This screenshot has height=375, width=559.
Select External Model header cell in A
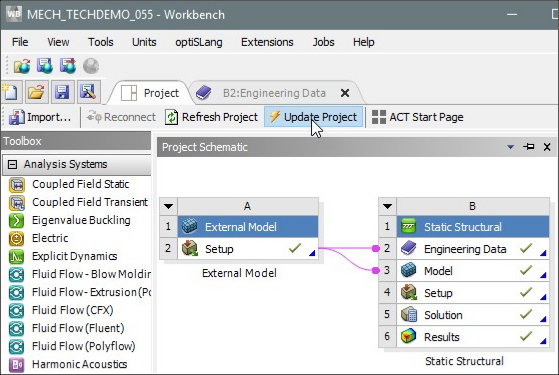pyautogui.click(x=248, y=227)
